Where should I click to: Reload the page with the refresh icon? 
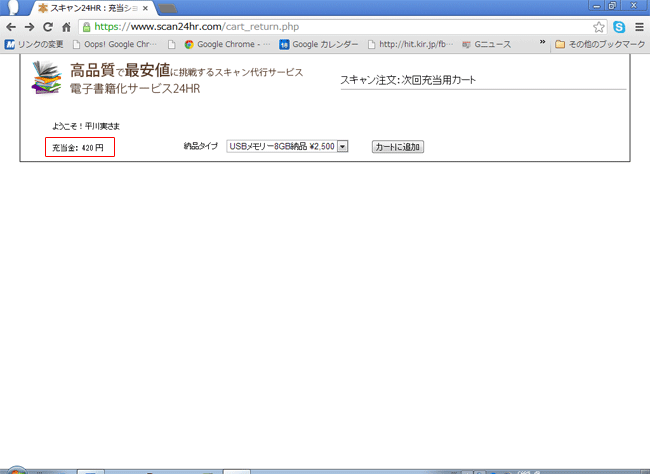[48, 27]
